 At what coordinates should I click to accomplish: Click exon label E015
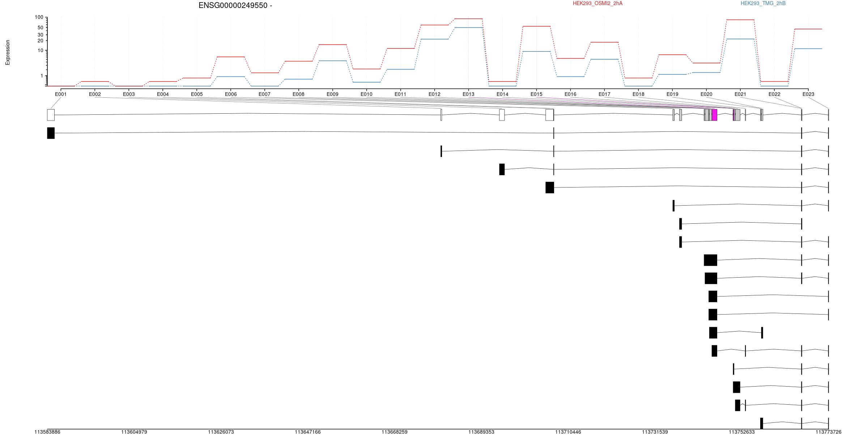(x=536, y=94)
